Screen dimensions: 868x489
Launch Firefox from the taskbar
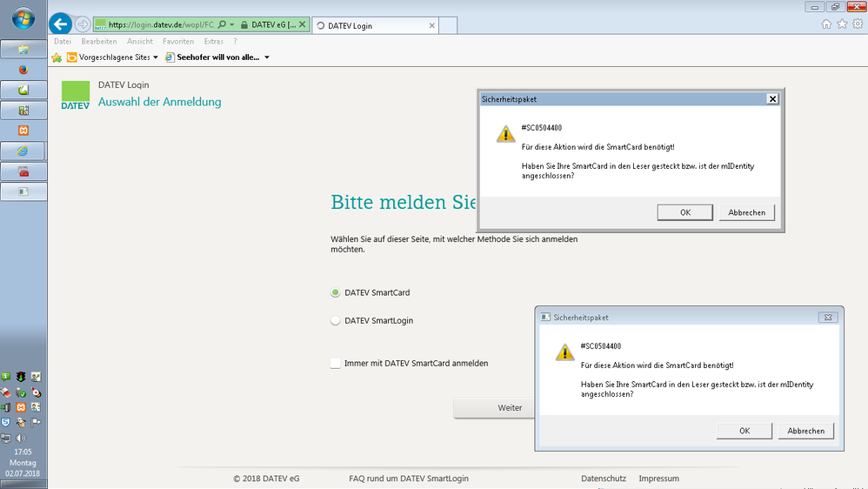[x=23, y=70]
